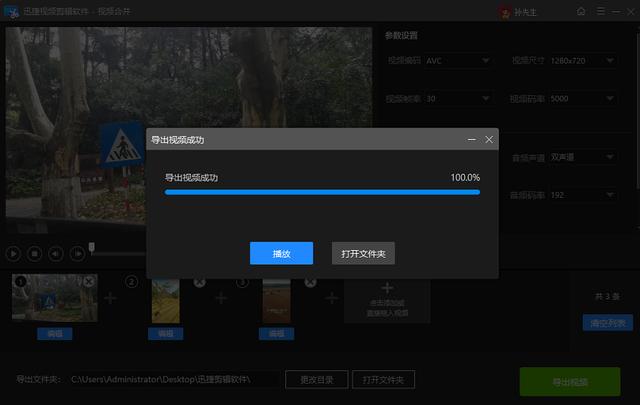Click the 清空列表 button
640x405 pixels.
tap(608, 323)
